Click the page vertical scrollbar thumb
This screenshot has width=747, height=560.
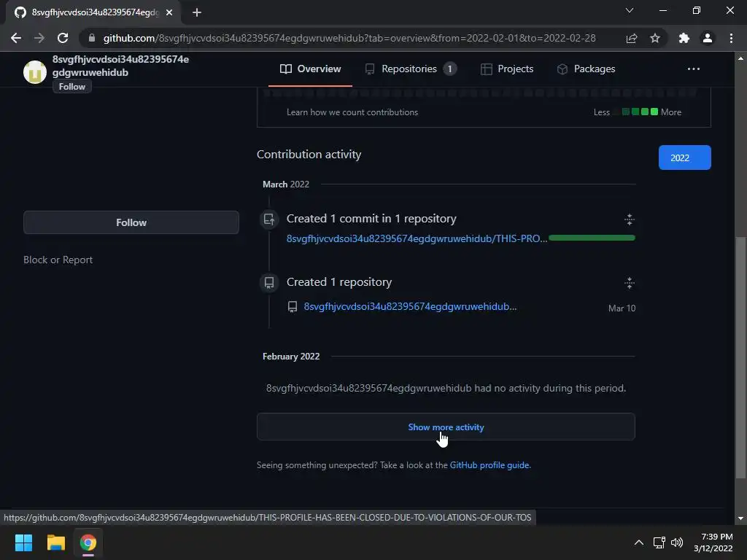740,357
